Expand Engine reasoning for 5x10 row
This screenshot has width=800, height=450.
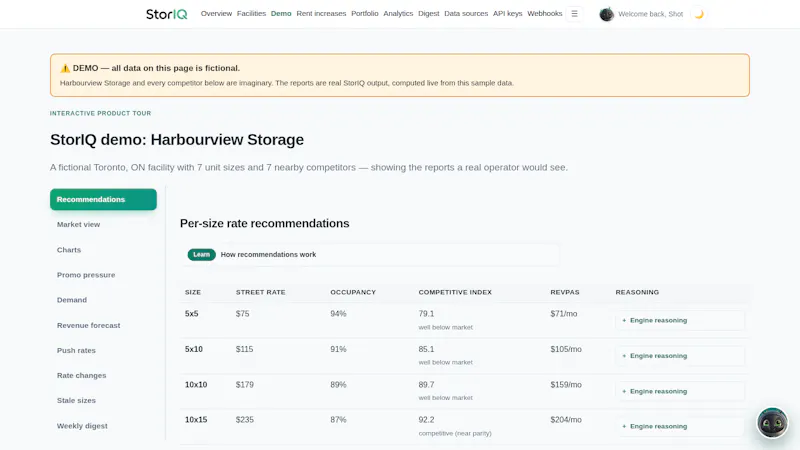[680, 356]
